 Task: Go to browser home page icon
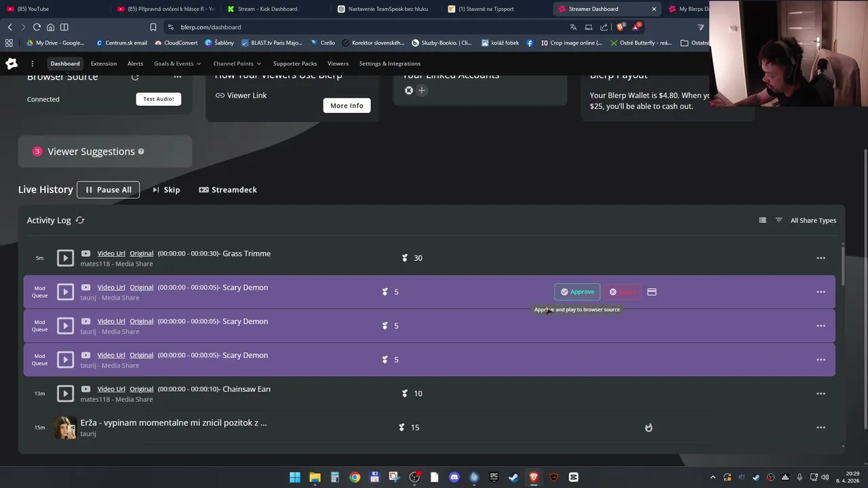[50, 27]
